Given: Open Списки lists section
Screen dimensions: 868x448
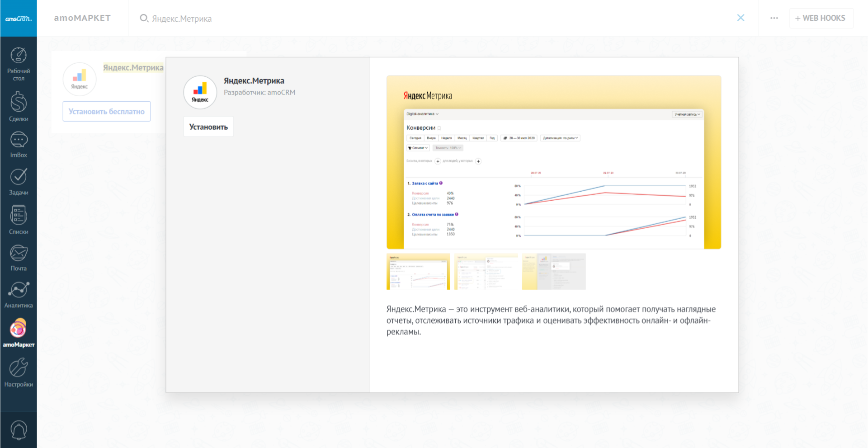Looking at the screenshot, I should click(19, 220).
